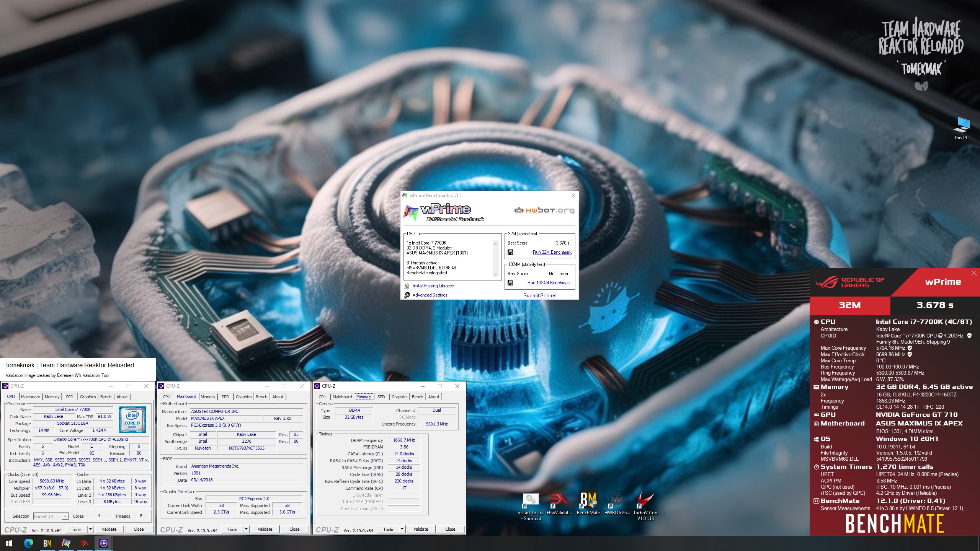The width and height of the screenshot is (980, 551).
Task: Open the Advanced Settings link in wPrime
Action: tap(430, 295)
